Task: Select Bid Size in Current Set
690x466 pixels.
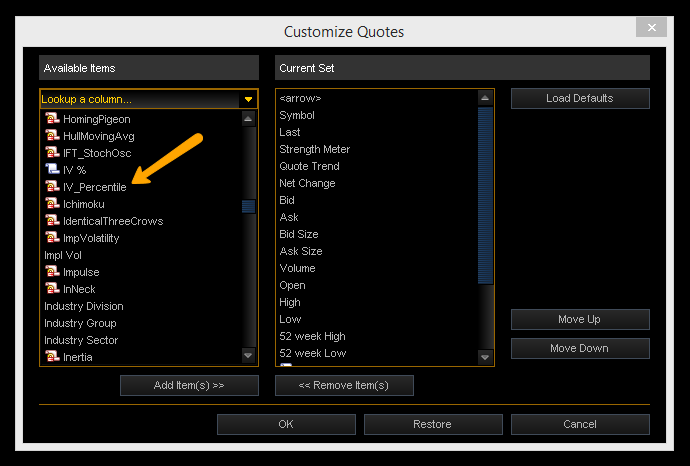Action: tap(299, 234)
